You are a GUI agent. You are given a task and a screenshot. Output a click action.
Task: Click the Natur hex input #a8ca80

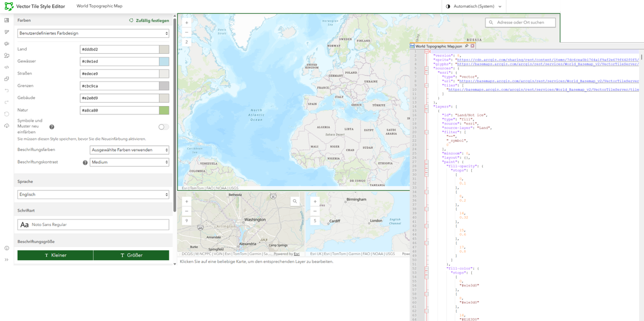[x=119, y=111]
